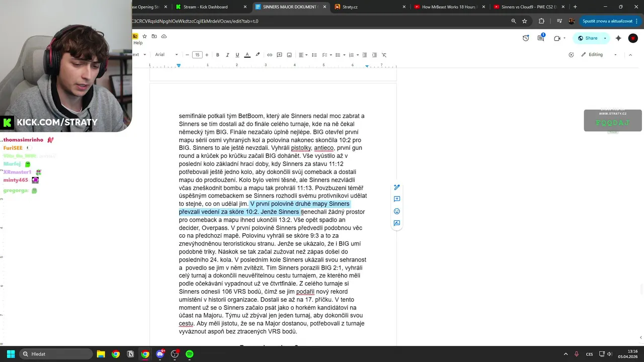Open the Editing mode dropdown
Image resolution: width=644 pixels, height=362 pixels.
click(599, 55)
